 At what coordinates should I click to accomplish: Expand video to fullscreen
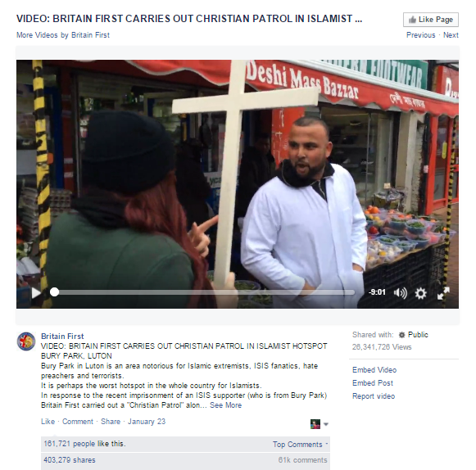tap(443, 293)
